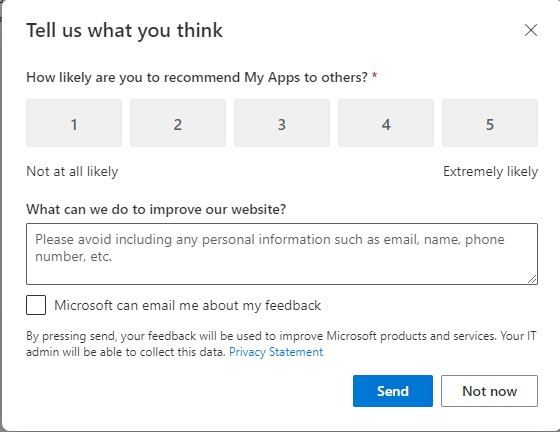The width and height of the screenshot is (560, 432).
Task: Close the feedback dialog with the X icon
Action: (531, 30)
